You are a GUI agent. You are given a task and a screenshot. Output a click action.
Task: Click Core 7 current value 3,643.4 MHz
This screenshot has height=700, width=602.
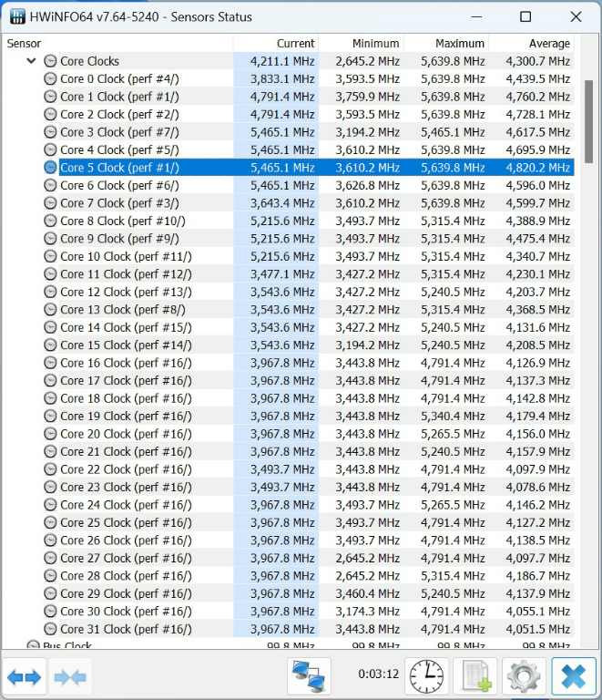tap(282, 203)
